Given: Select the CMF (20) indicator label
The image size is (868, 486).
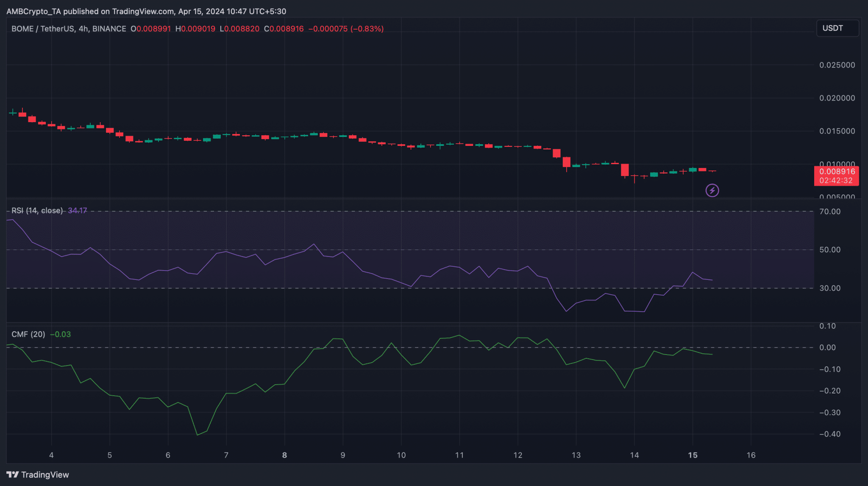Looking at the screenshot, I should (x=28, y=334).
